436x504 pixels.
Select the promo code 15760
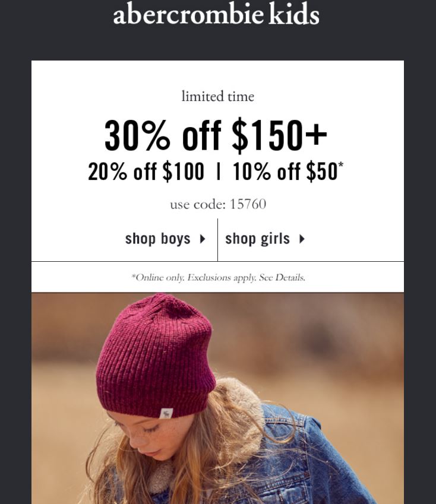point(248,204)
